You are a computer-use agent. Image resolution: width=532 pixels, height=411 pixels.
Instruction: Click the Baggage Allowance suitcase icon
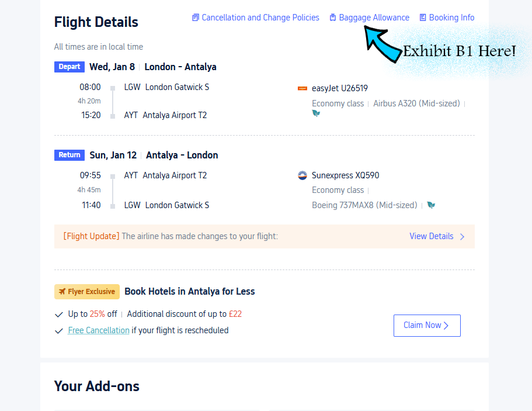[x=333, y=18]
